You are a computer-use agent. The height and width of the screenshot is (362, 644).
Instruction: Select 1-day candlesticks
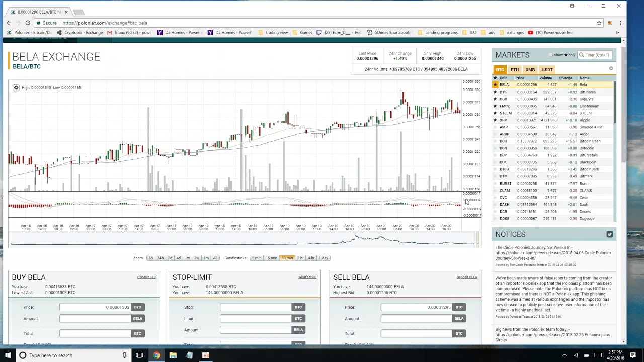pos(323,258)
